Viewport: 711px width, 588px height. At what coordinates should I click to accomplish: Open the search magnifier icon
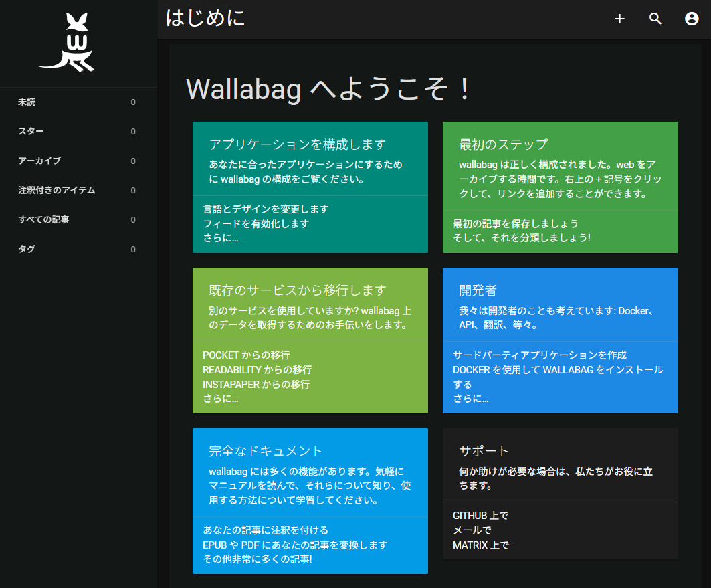pos(655,19)
